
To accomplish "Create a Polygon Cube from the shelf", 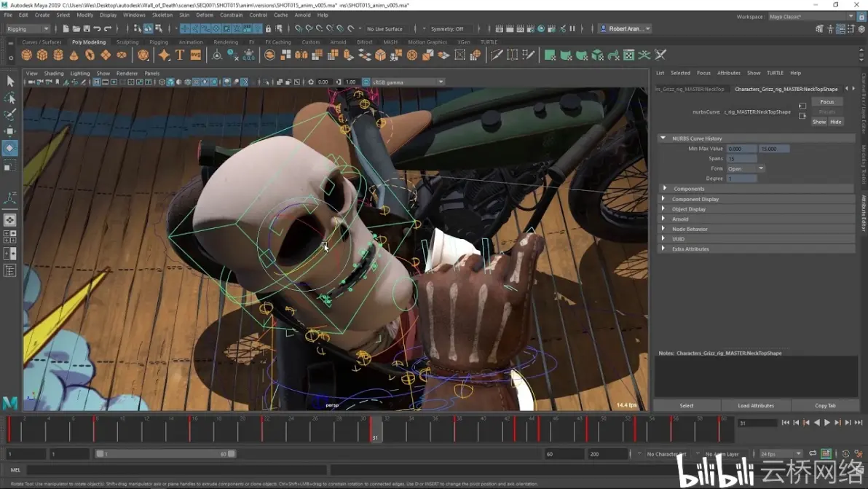I will tap(43, 55).
